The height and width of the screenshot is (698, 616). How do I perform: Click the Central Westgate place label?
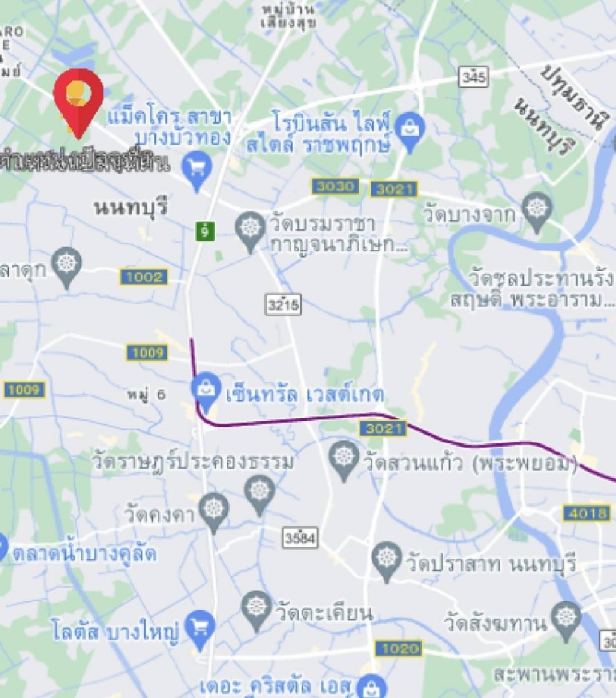click(x=305, y=394)
